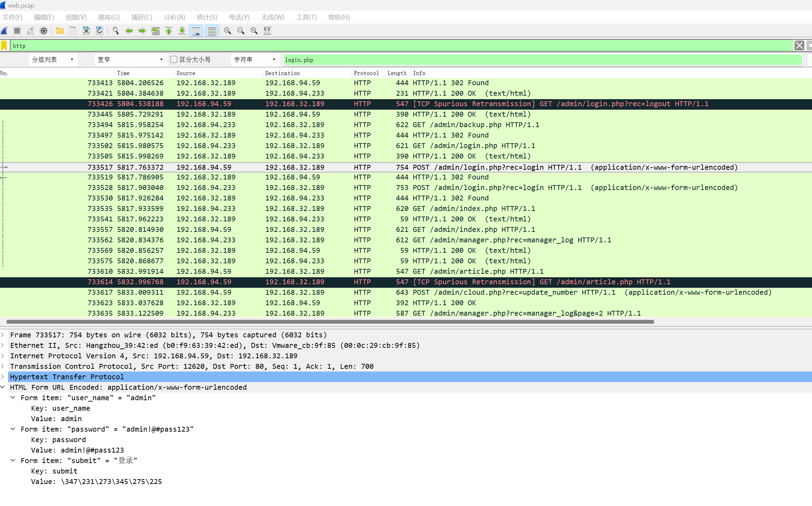Toggle auto-scroll during live capture button
The image size is (812, 506).
point(196,31)
